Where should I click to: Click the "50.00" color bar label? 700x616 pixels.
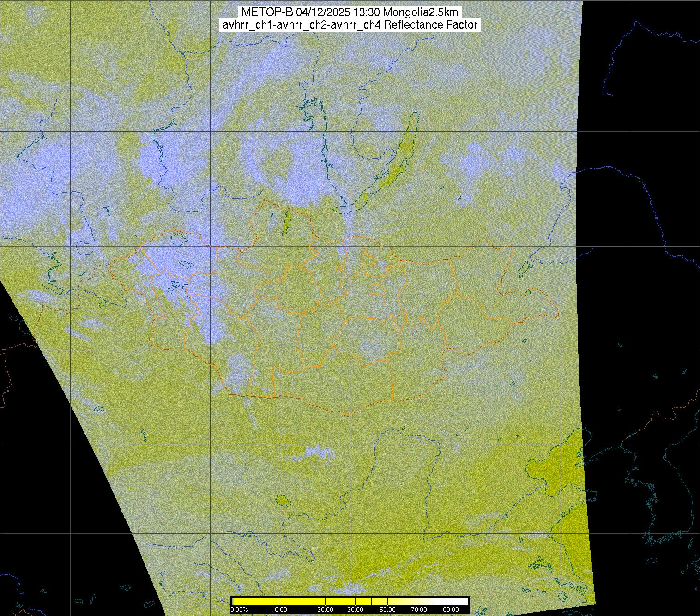tap(388, 610)
